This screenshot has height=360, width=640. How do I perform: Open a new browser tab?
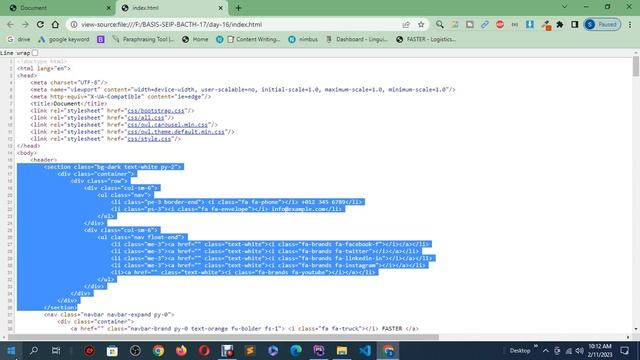[238, 8]
